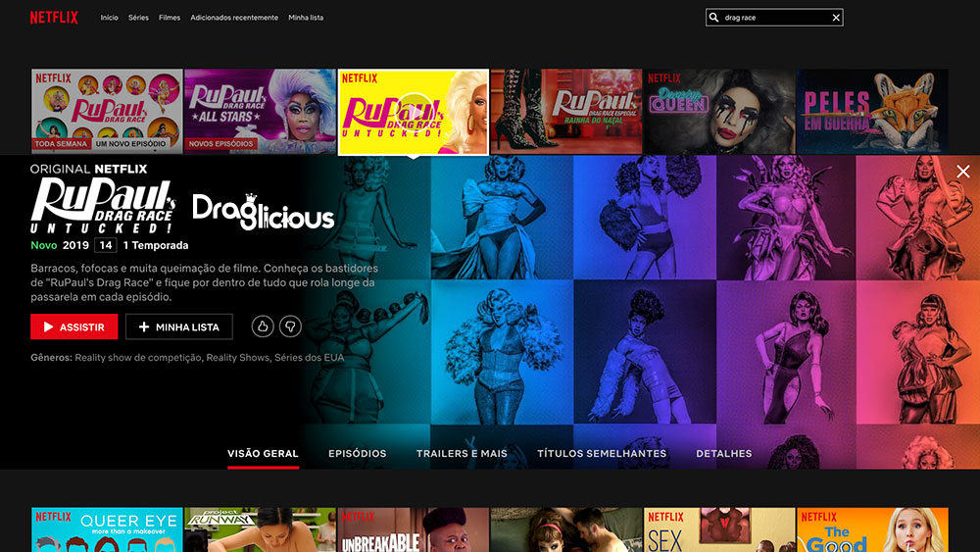Select the Visão Geral tab

click(x=263, y=454)
